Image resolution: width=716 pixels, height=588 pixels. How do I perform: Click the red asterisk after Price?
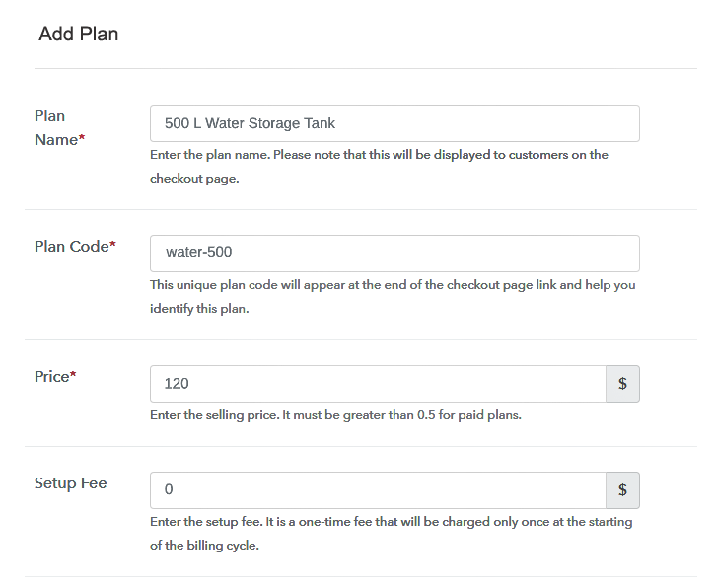click(x=74, y=377)
